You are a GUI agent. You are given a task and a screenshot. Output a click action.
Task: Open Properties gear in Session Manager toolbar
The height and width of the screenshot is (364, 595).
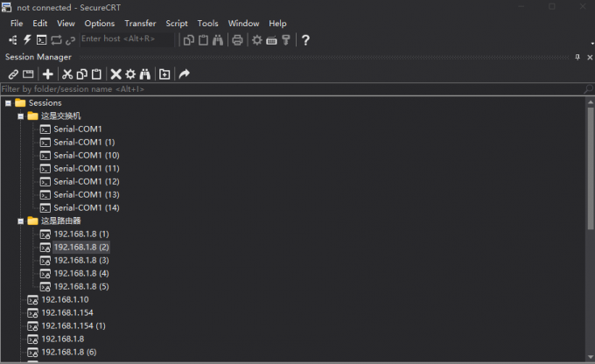click(x=130, y=74)
